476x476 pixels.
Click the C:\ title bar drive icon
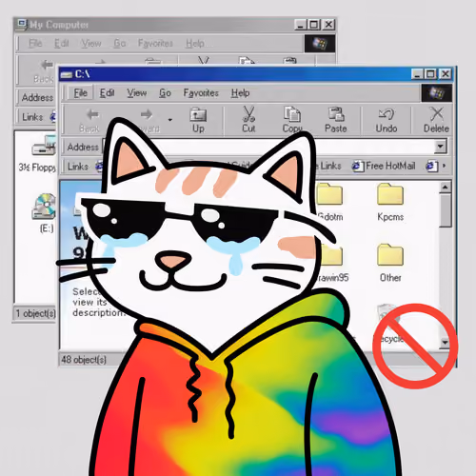pos(67,74)
